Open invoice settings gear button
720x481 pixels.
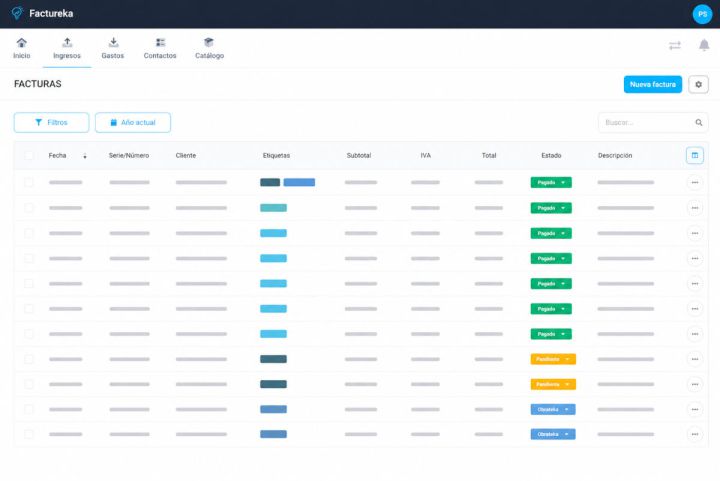(698, 84)
